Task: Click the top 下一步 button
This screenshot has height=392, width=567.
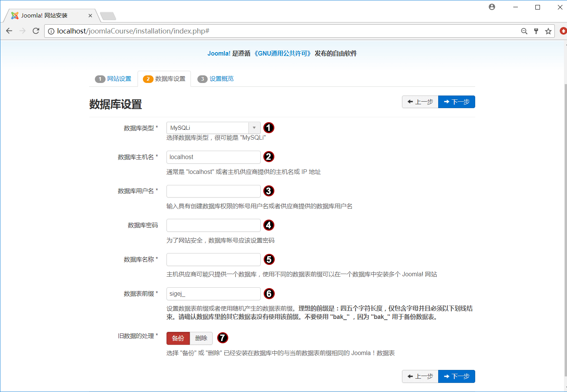Action: tap(456, 102)
